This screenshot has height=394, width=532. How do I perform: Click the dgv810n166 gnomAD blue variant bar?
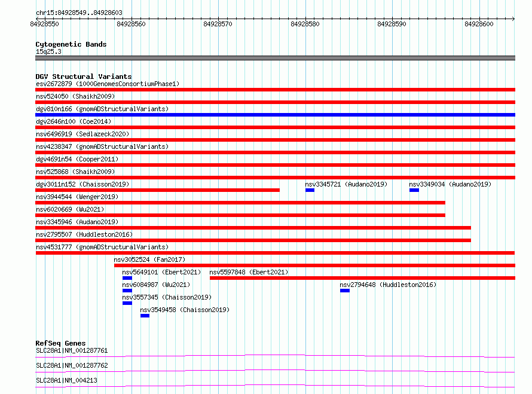pos(275,115)
